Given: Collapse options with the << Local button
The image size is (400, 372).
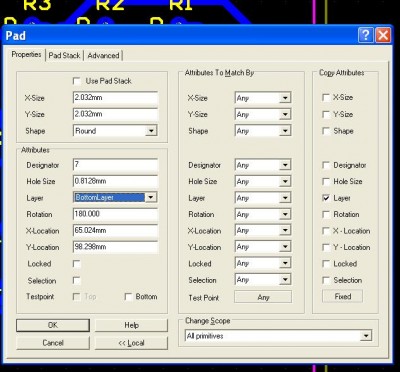Looking at the screenshot, I should [x=131, y=343].
